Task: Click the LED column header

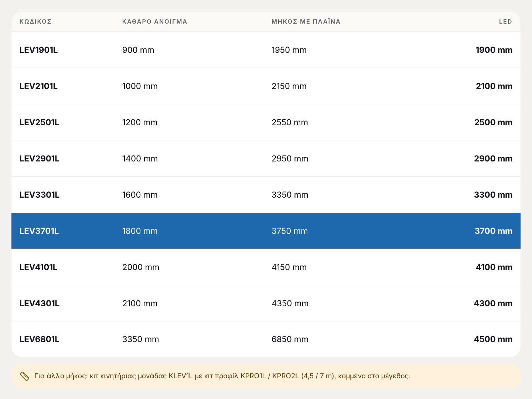Action: 506,21
